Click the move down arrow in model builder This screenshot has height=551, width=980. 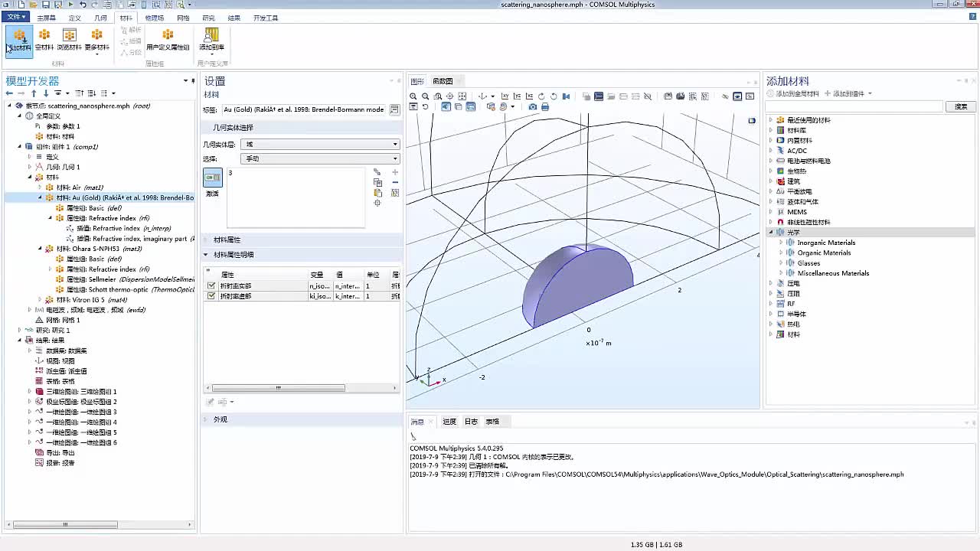tap(45, 93)
